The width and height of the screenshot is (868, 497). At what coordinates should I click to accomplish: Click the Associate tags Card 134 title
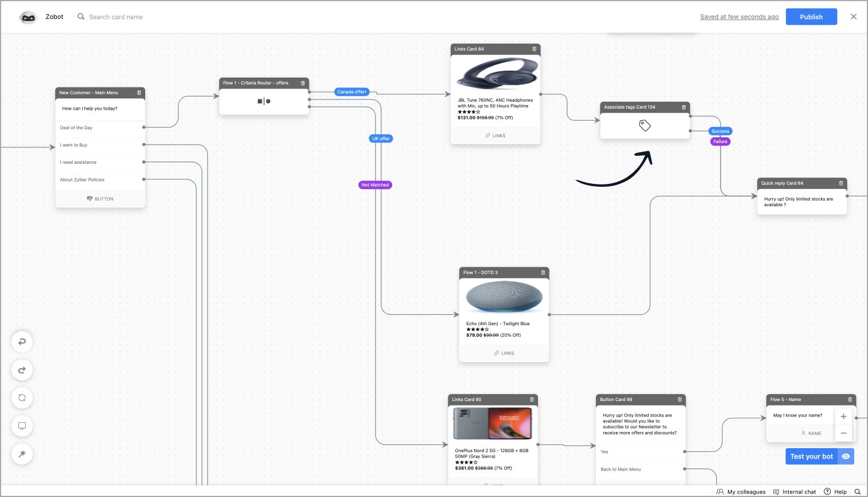pyautogui.click(x=629, y=107)
